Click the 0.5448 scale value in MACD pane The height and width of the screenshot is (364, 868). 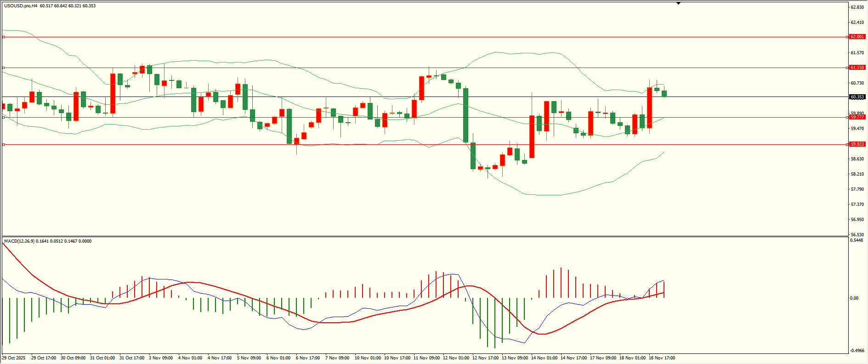(x=857, y=240)
